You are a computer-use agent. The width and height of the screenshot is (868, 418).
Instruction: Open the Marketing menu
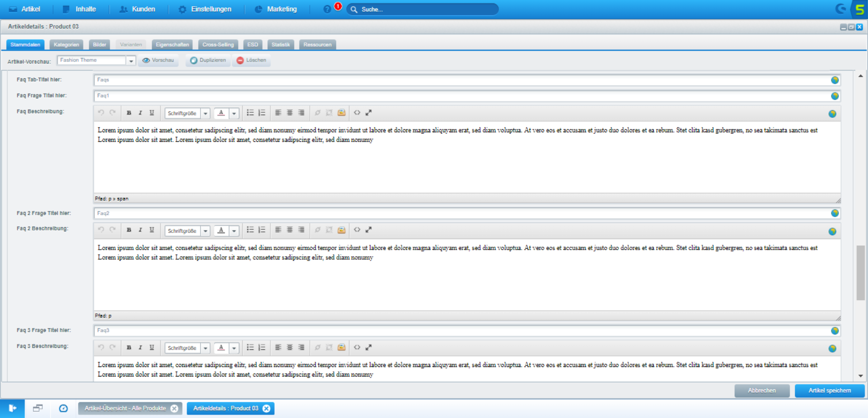tap(276, 9)
